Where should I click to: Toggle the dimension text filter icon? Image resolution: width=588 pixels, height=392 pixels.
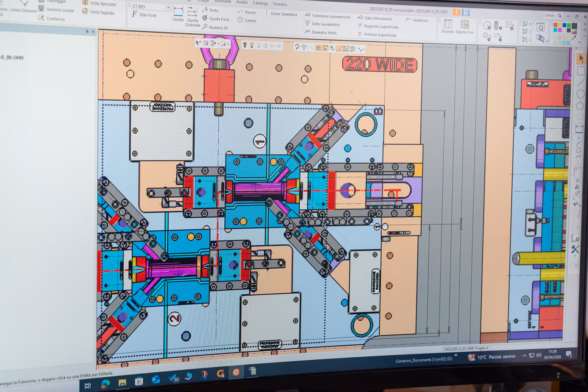(325, 48)
